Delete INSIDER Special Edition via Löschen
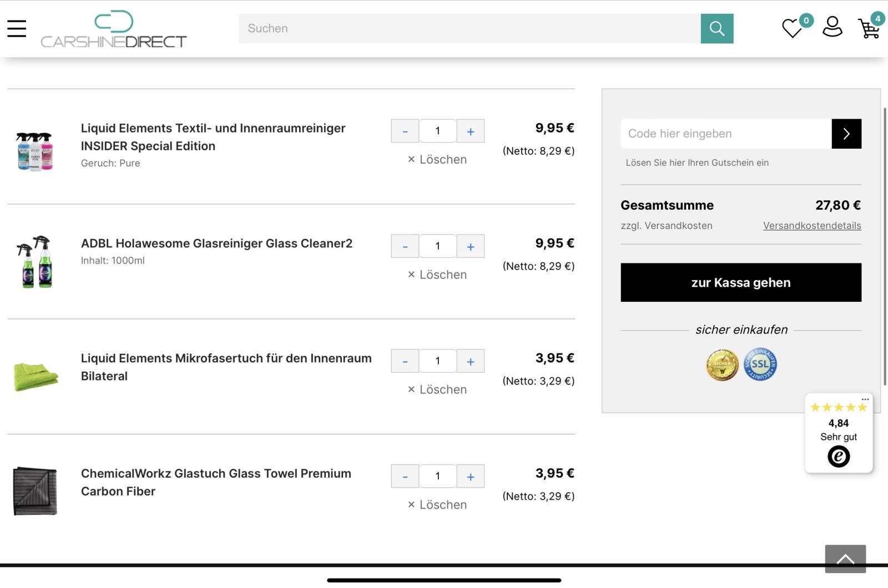Image resolution: width=888 pixels, height=588 pixels. [437, 160]
